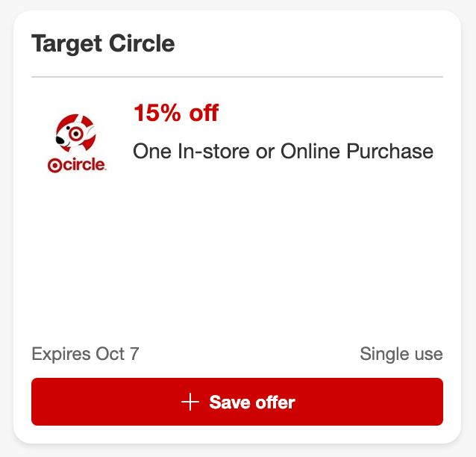The image size is (476, 457).
Task: Click the 'Expires Oct 7' text
Action: [85, 353]
